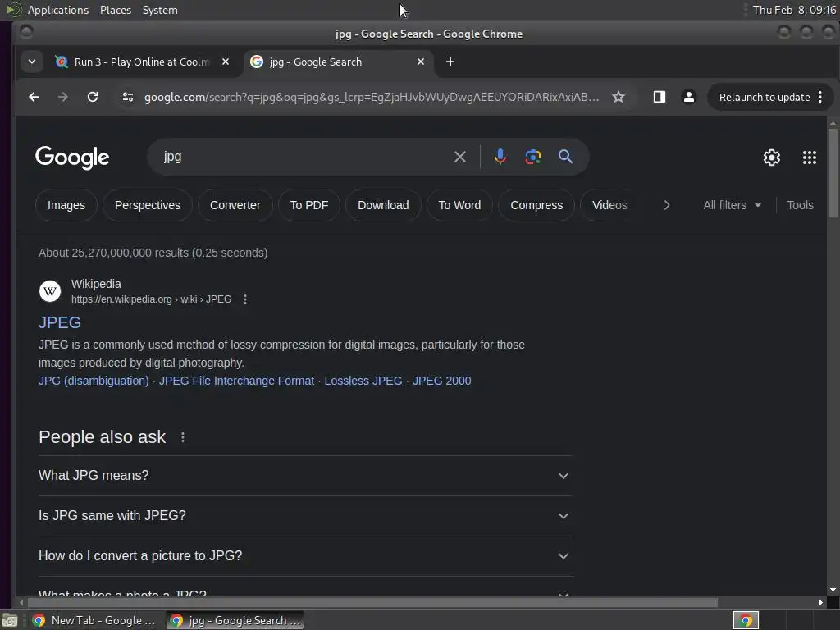840x630 pixels.
Task: Switch to New Tab Google taskbar window
Action: coord(94,620)
